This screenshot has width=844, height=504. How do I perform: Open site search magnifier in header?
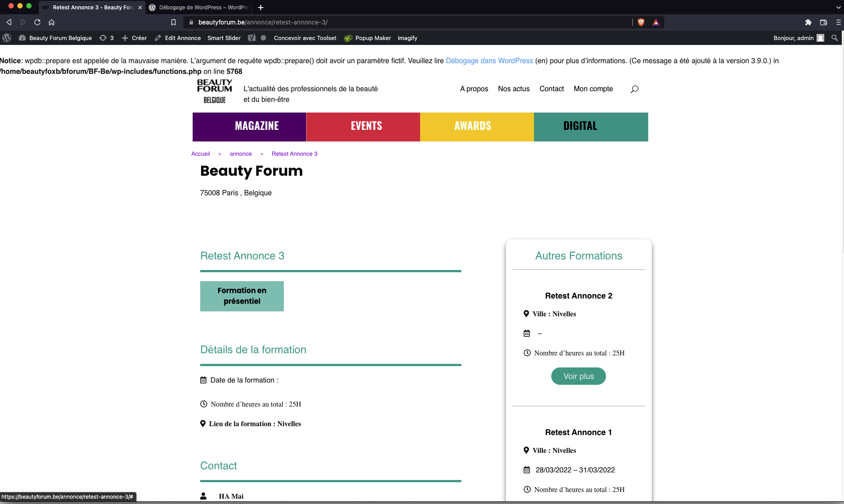(634, 89)
